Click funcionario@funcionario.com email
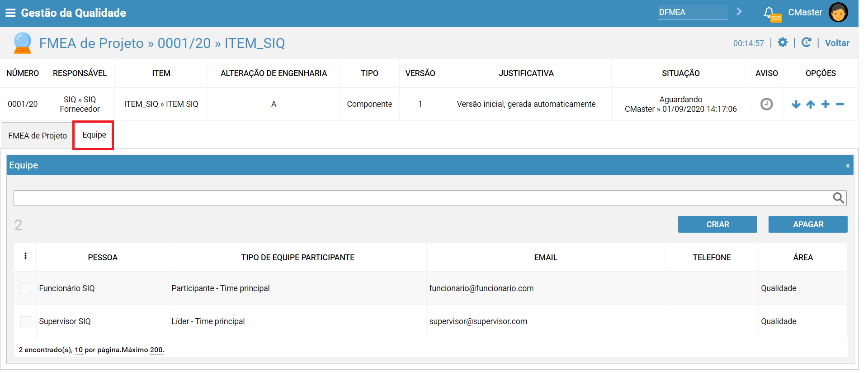Viewport: 868px width, 373px height. [481, 288]
